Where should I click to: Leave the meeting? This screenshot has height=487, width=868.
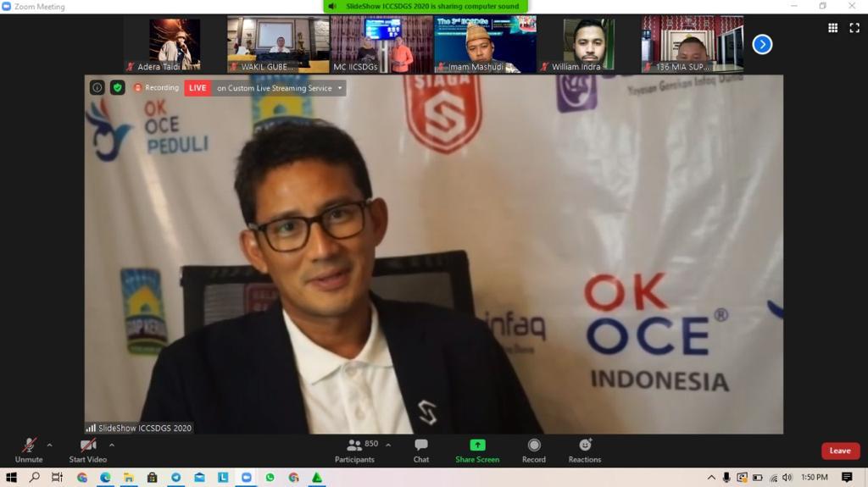tap(840, 451)
